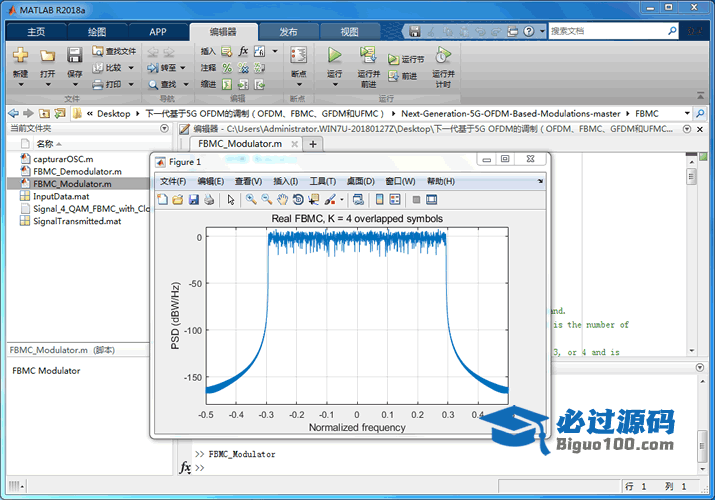715x500 pixels.
Task: Toggle the Insert Legend button in Figure toolbar
Action: [x=395, y=200]
